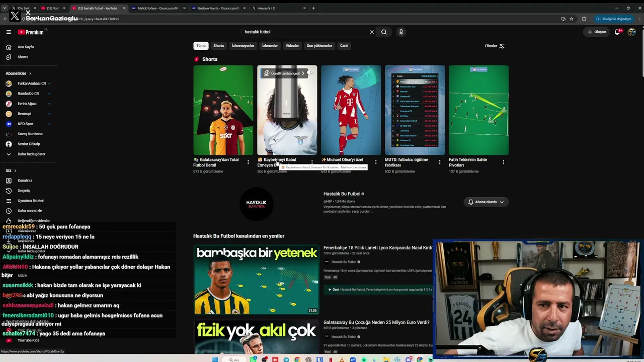The image size is (644, 362).
Task: Open the Abone olundu subscription dropdown
Action: [x=486, y=202]
